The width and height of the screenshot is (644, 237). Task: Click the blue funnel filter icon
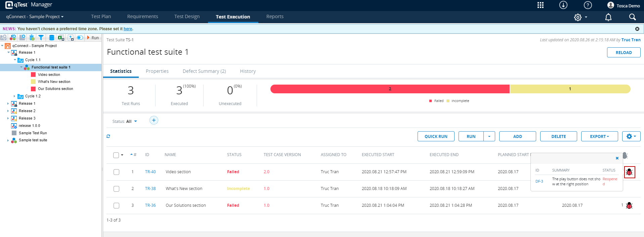click(x=41, y=38)
